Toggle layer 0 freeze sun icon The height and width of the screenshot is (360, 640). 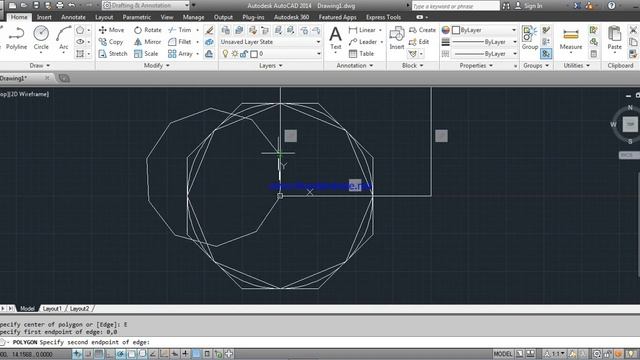(235, 54)
